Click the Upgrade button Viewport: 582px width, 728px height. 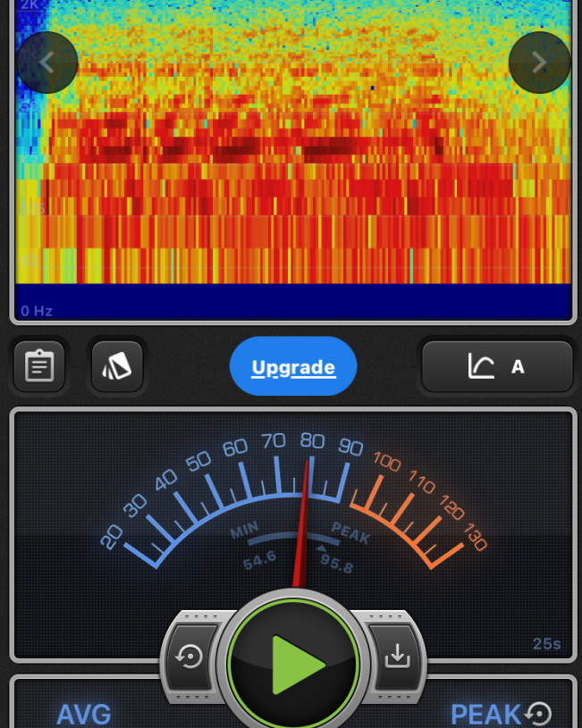click(x=293, y=366)
